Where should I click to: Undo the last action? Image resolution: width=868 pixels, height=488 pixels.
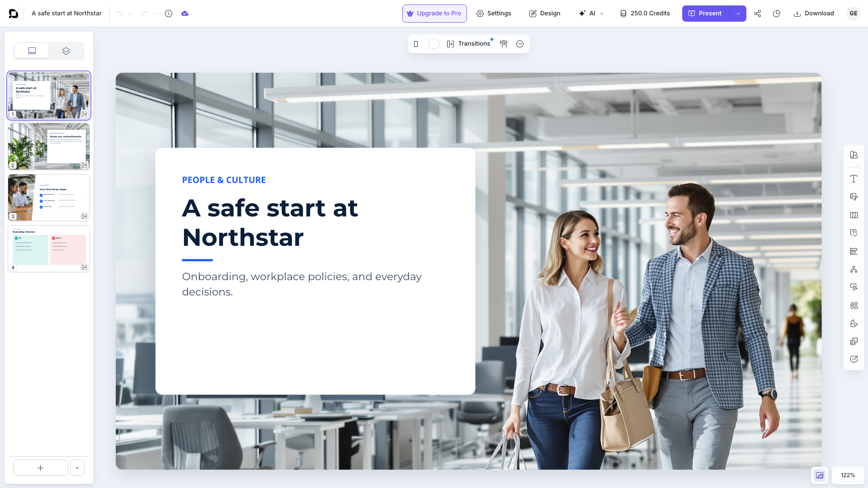120,14
